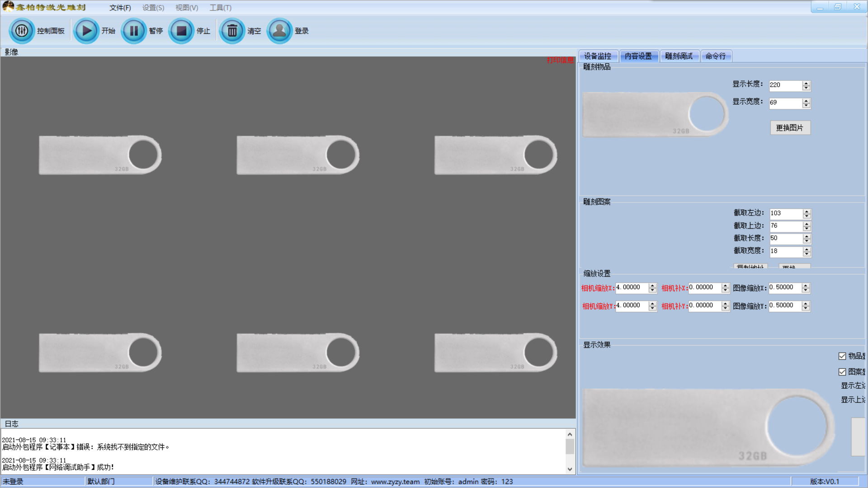Open the control panel (控制面板) icon
Screen dimensions: 868x488
(22, 31)
